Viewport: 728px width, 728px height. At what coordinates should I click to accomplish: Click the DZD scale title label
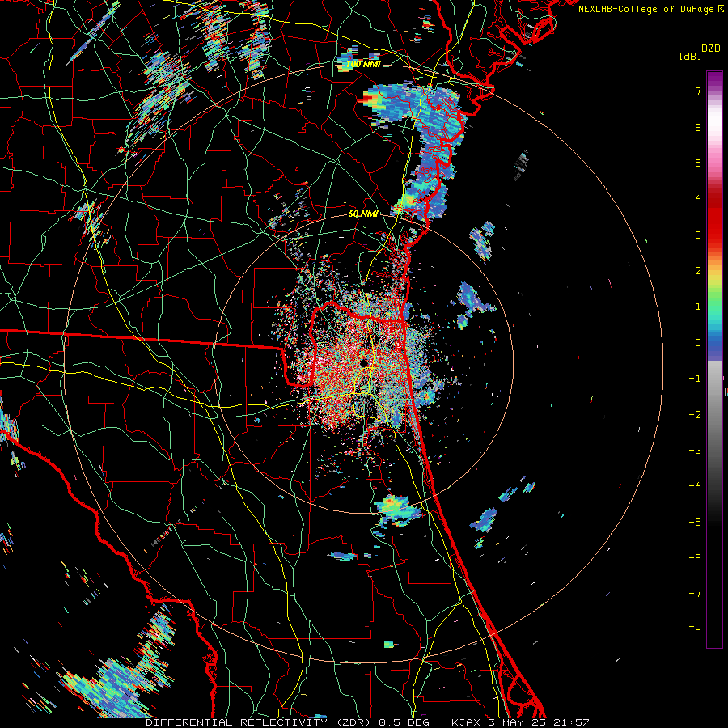[711, 49]
